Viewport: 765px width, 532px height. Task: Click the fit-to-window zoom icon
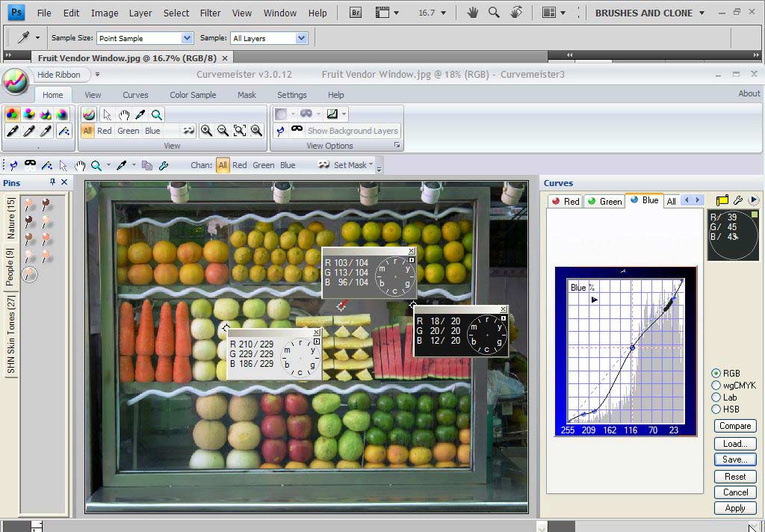click(240, 130)
